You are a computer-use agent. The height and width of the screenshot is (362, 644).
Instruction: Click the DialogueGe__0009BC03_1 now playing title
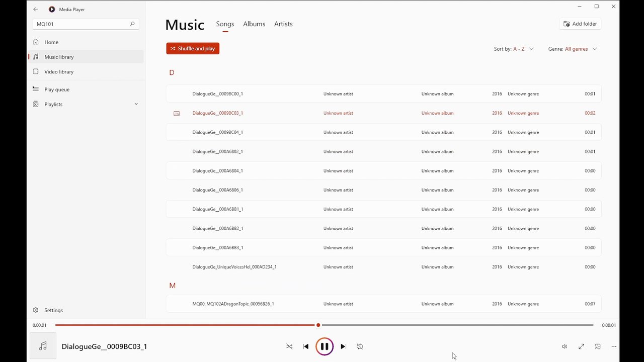104,346
